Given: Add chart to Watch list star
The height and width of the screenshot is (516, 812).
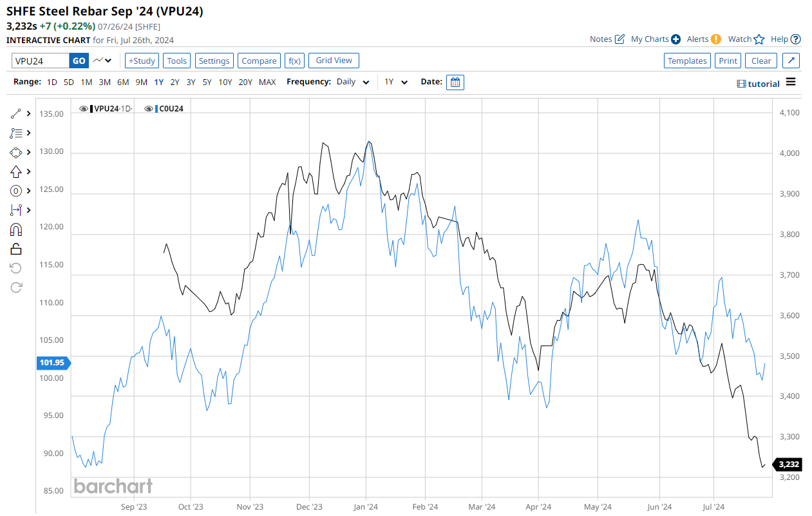Looking at the screenshot, I should point(759,39).
